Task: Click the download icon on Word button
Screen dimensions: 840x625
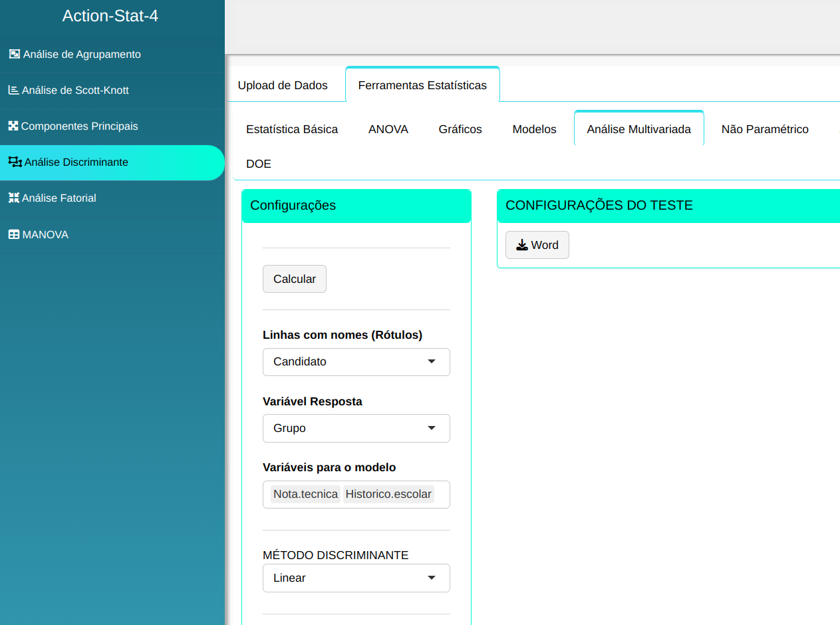Action: (522, 245)
